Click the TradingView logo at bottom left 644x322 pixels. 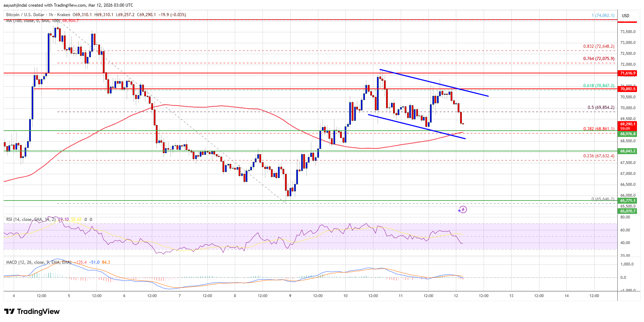pyautogui.click(x=32, y=311)
